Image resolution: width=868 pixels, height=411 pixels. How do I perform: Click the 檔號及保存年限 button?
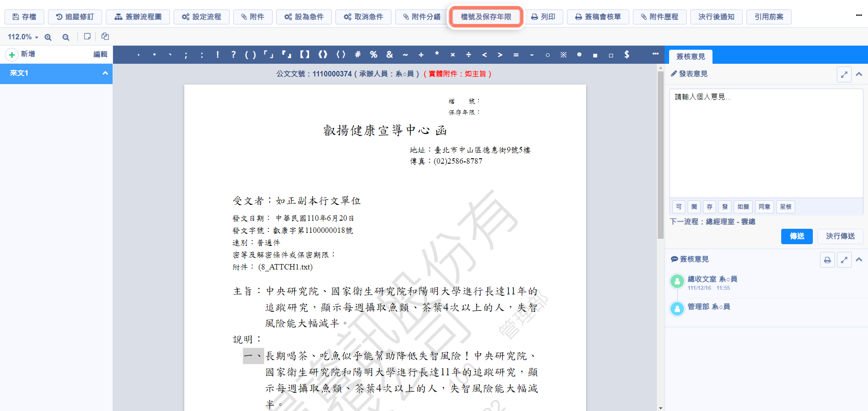[x=486, y=17]
